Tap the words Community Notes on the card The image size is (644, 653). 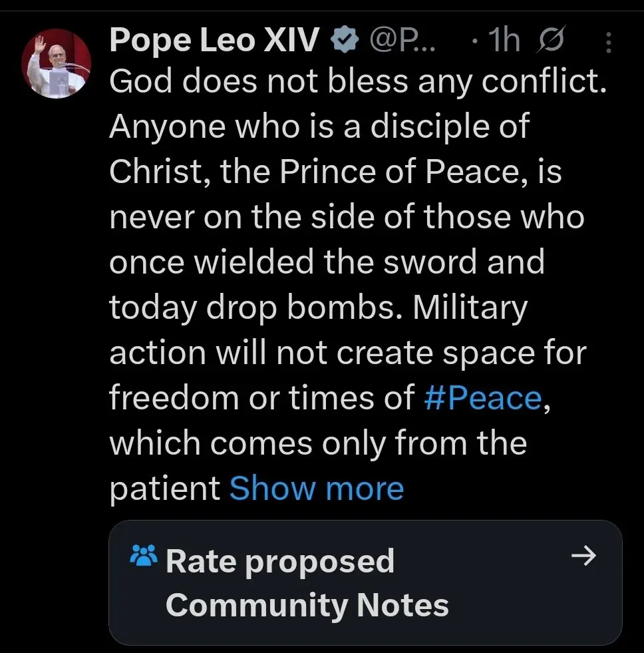coord(307,606)
